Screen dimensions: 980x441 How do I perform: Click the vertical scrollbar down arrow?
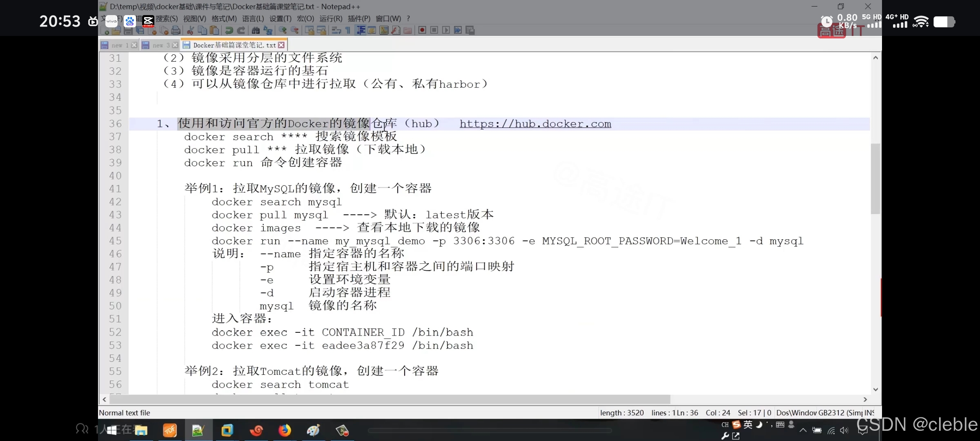tap(875, 390)
